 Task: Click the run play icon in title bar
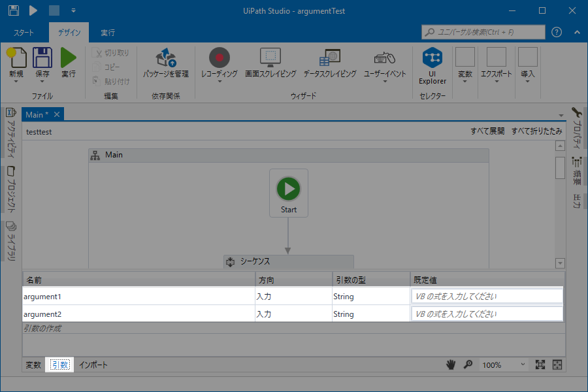(33, 10)
